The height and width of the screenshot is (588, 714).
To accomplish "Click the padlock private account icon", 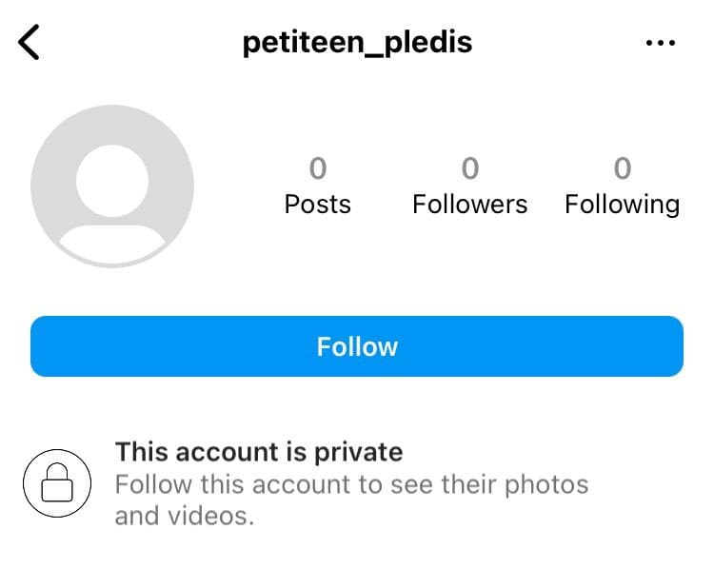I will pos(57,483).
